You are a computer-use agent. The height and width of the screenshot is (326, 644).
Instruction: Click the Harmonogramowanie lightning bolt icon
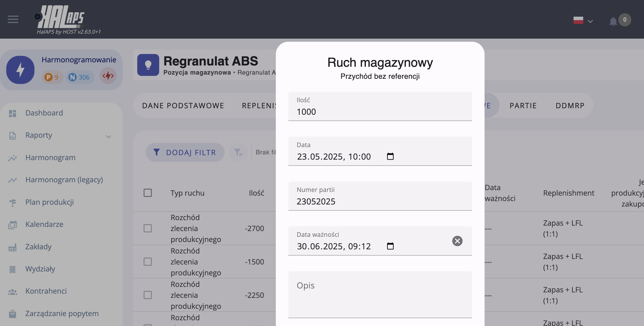[x=20, y=70]
